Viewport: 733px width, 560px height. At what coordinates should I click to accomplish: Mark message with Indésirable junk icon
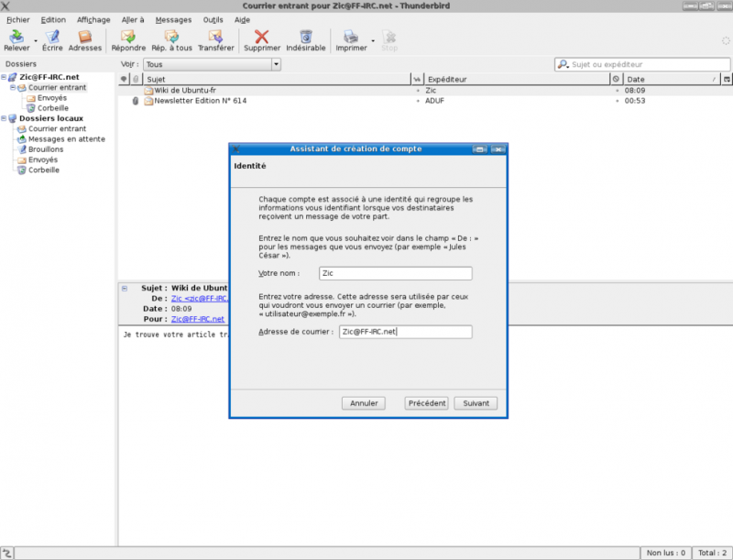pyautogui.click(x=305, y=38)
